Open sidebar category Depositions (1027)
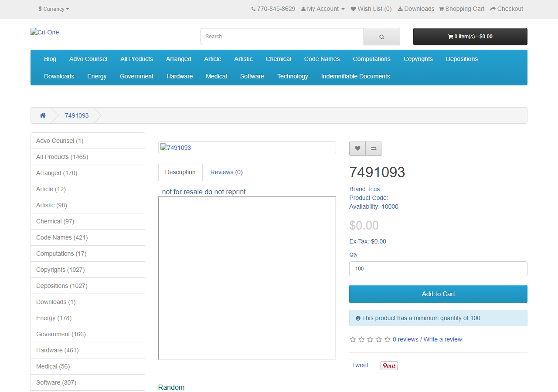 pos(88,286)
